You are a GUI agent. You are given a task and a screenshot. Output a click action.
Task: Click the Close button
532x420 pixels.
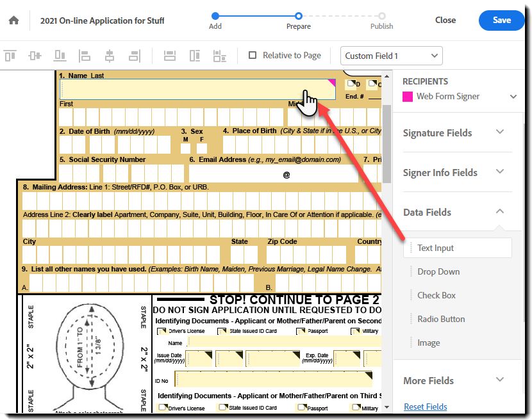tap(445, 20)
